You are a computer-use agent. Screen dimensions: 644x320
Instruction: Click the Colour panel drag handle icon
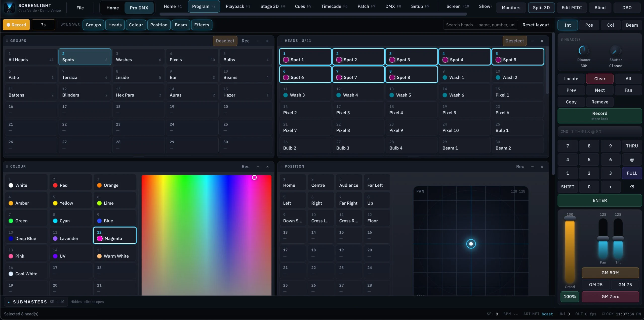[x=7, y=167]
